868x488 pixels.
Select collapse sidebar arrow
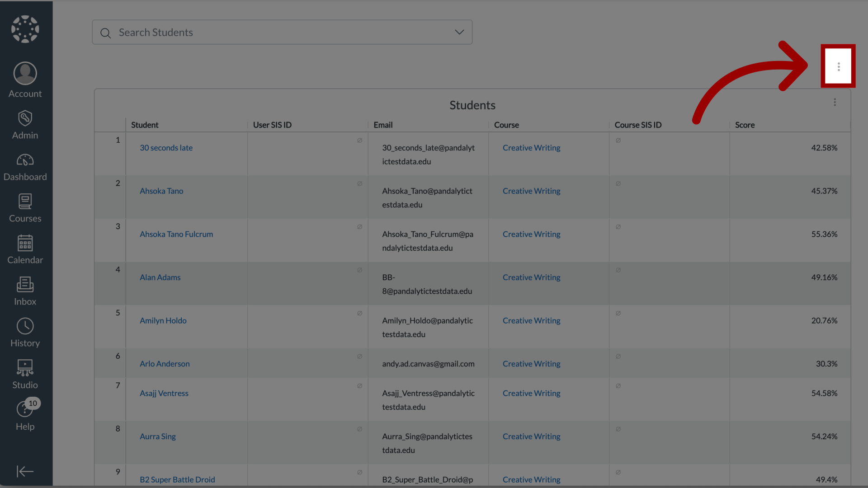(x=25, y=471)
